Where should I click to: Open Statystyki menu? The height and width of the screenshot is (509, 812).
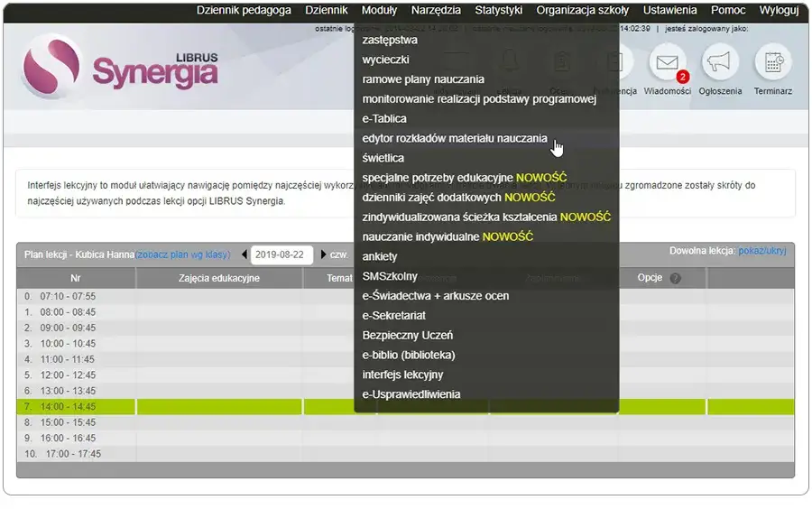(498, 10)
